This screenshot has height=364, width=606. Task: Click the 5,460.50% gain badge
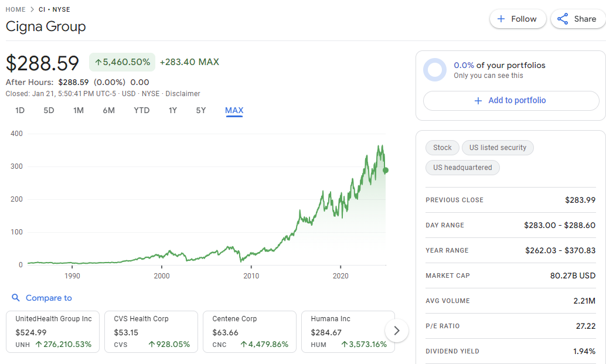[122, 62]
